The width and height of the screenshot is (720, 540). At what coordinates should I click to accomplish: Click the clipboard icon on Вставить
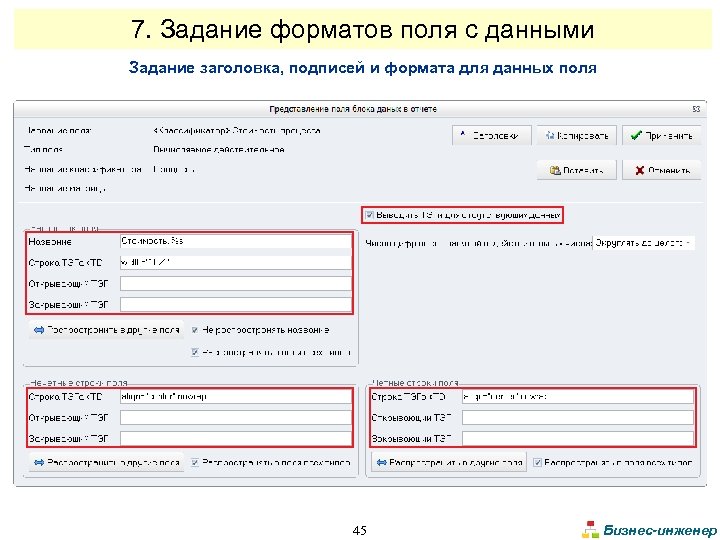(x=555, y=170)
